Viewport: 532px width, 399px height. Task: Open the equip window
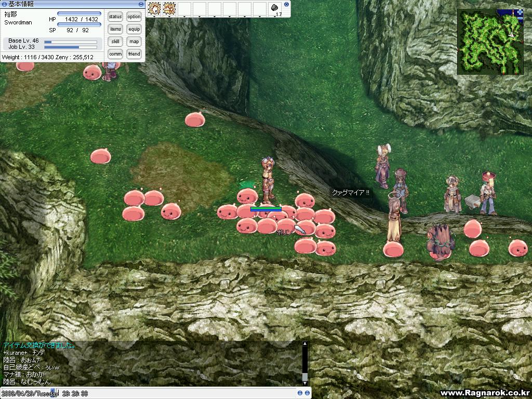coord(134,29)
